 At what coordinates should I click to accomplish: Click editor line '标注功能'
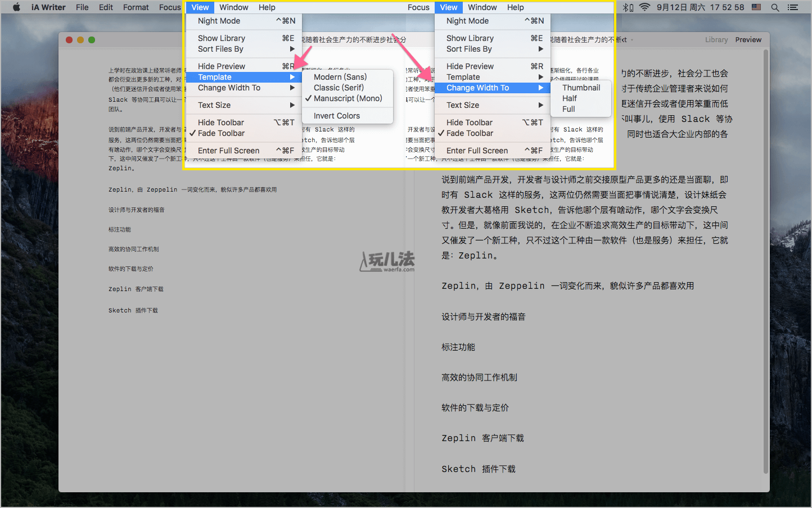point(120,229)
